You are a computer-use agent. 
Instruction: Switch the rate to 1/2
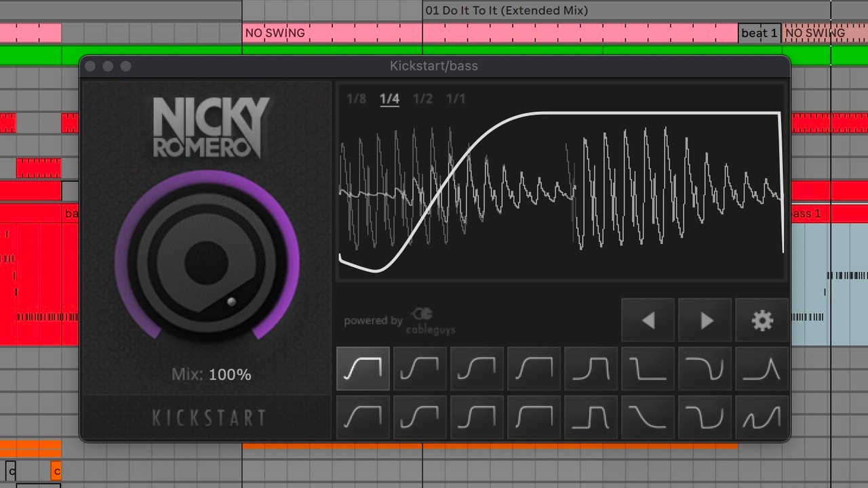[422, 99]
